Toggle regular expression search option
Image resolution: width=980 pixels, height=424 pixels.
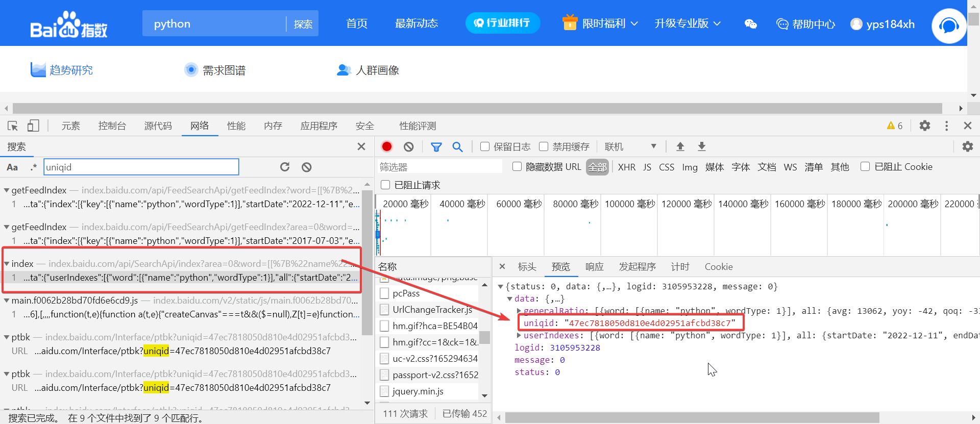pos(34,167)
